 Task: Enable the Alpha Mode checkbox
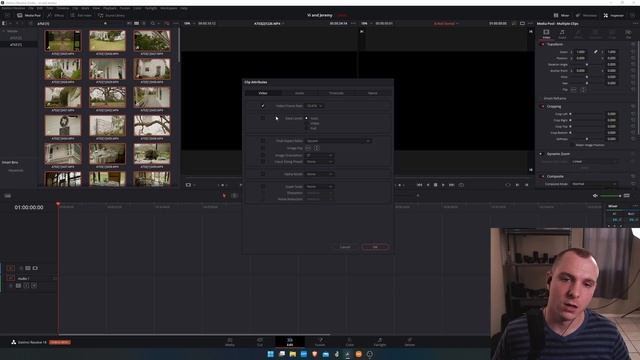tap(263, 174)
